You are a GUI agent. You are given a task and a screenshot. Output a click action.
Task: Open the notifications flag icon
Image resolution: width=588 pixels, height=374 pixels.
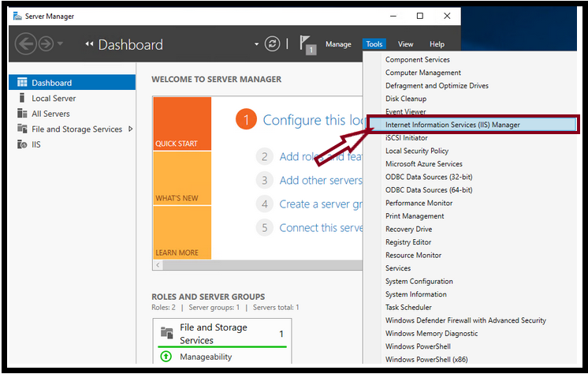(x=307, y=44)
